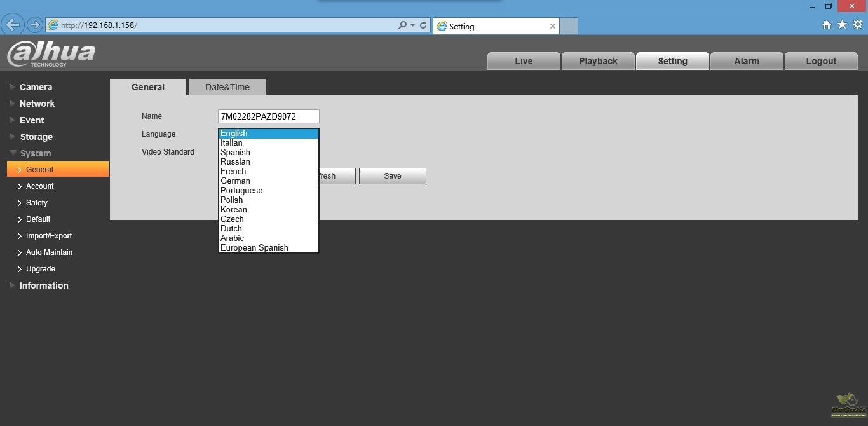Open browser home page icon

[826, 25]
